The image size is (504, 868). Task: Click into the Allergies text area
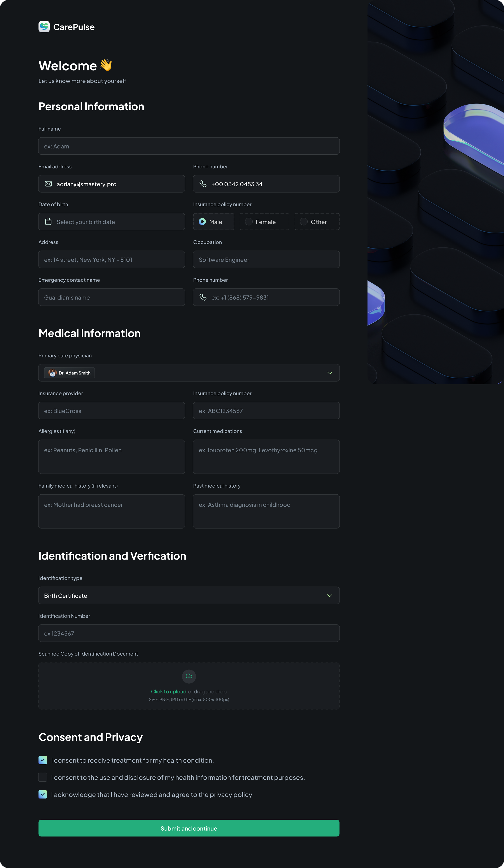[x=111, y=457]
